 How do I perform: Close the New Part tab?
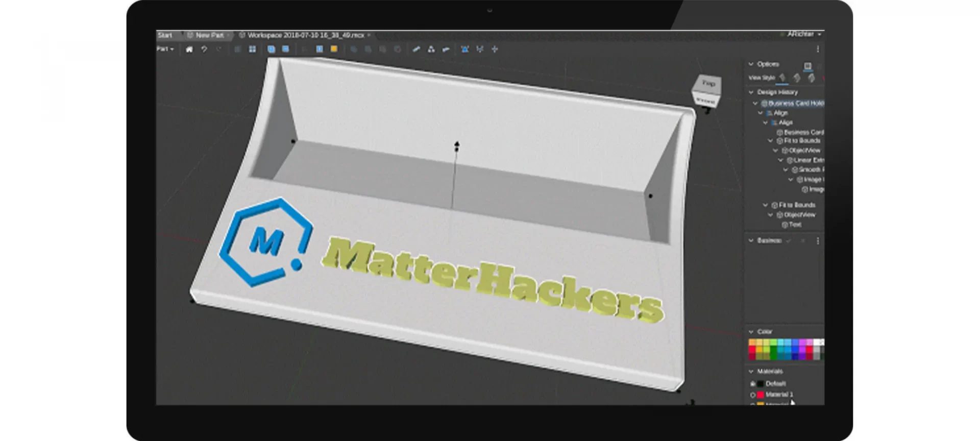coord(228,35)
